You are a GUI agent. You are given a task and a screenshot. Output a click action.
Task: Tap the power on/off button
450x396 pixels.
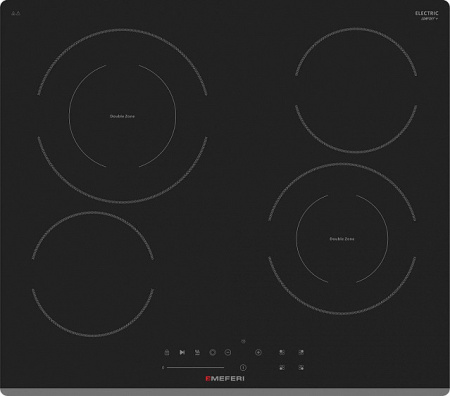coord(243,368)
